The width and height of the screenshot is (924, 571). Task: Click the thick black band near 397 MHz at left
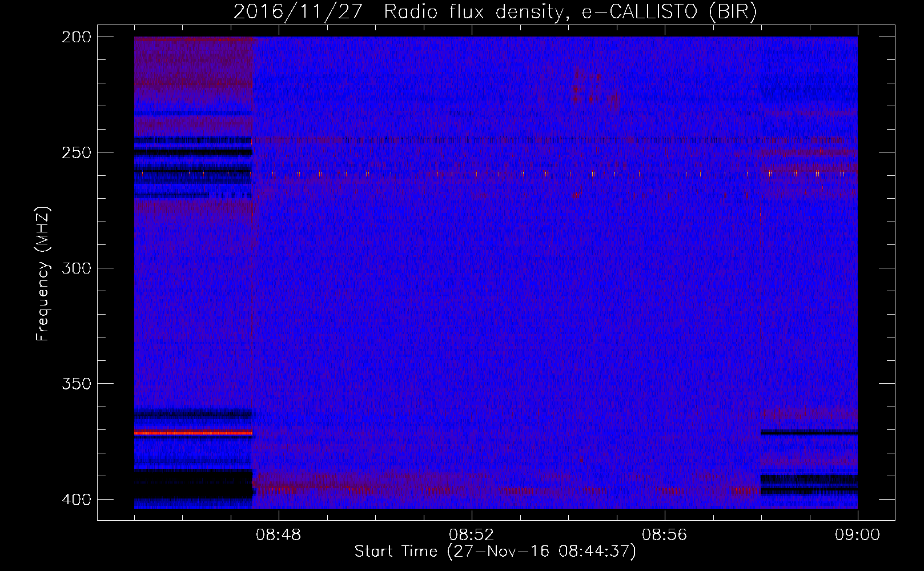193,484
